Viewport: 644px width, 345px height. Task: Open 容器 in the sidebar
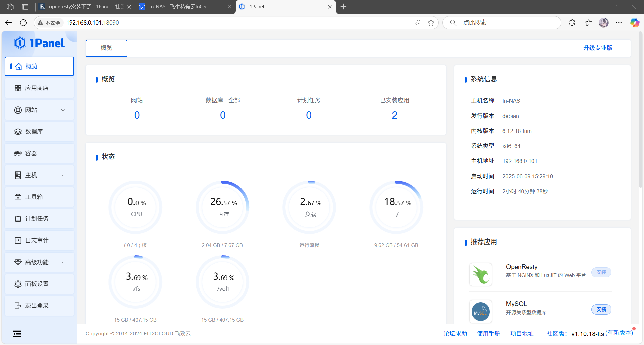[39, 153]
